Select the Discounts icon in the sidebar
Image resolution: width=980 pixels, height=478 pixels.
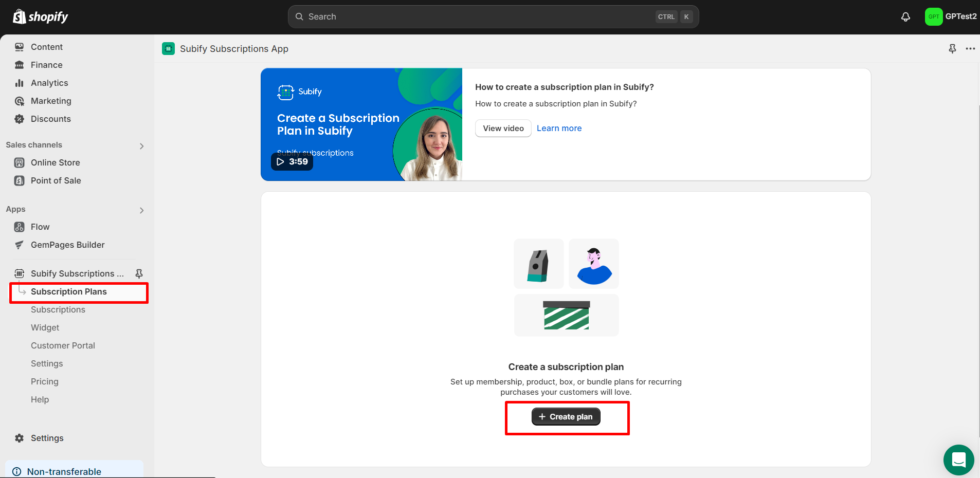(x=19, y=119)
